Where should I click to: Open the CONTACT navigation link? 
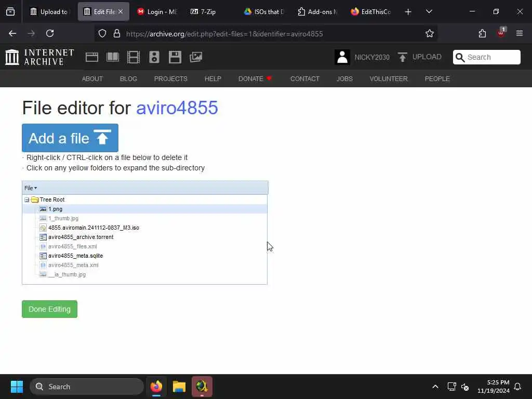pyautogui.click(x=304, y=79)
